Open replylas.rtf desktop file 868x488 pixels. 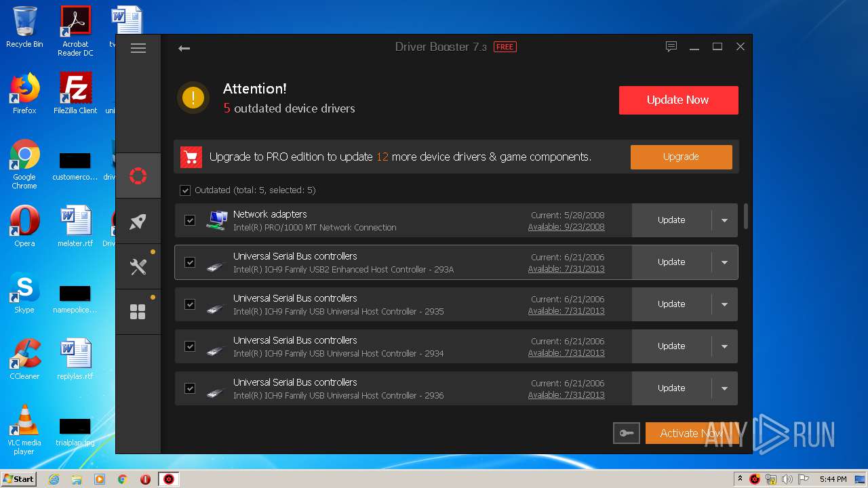pos(75,359)
